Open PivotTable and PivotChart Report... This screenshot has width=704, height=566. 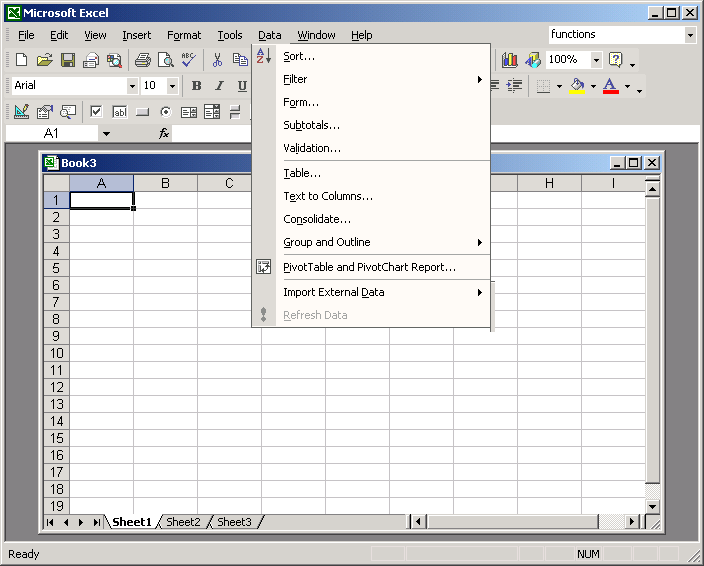click(x=370, y=267)
